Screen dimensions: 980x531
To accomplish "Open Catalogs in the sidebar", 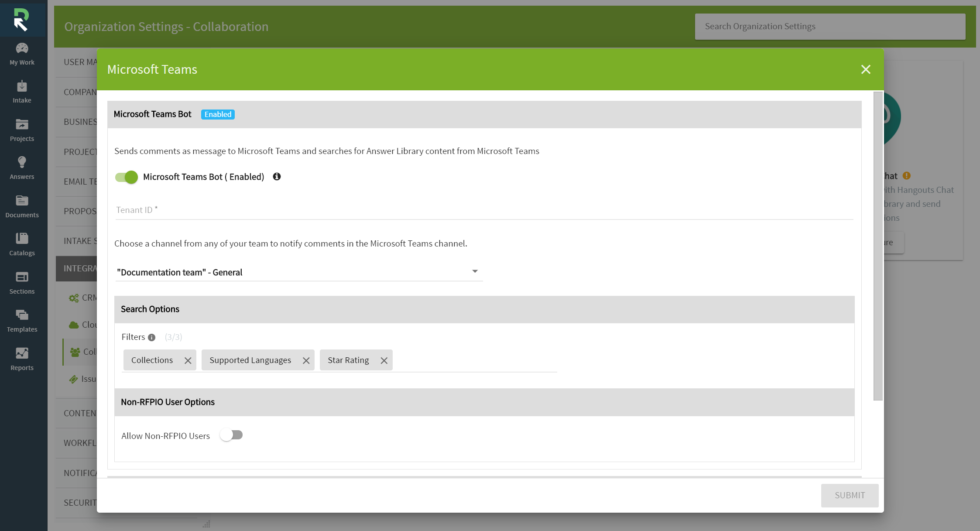I will (x=22, y=244).
